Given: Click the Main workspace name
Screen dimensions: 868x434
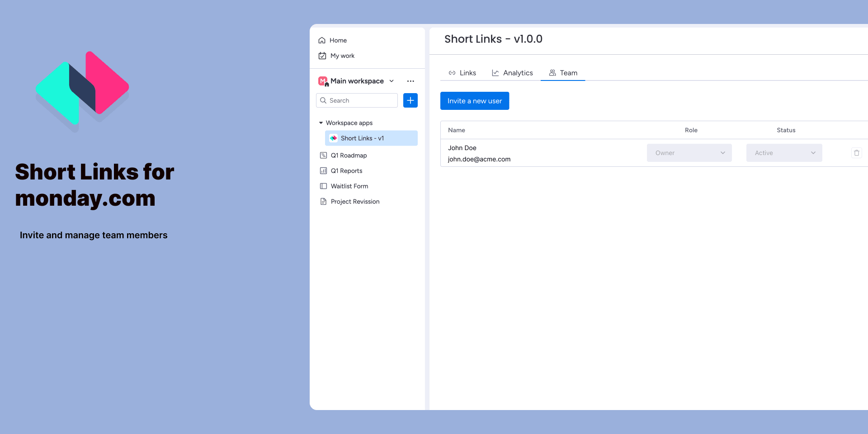Looking at the screenshot, I should coord(357,81).
